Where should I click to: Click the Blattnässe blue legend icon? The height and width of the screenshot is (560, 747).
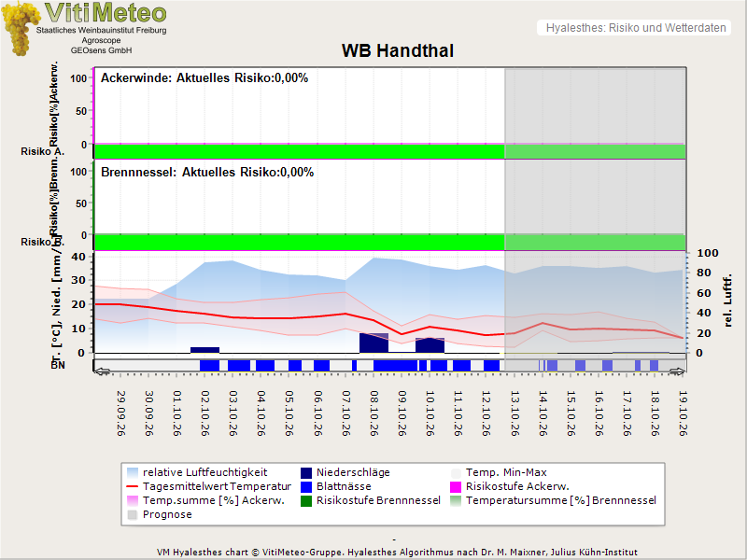coord(306,486)
